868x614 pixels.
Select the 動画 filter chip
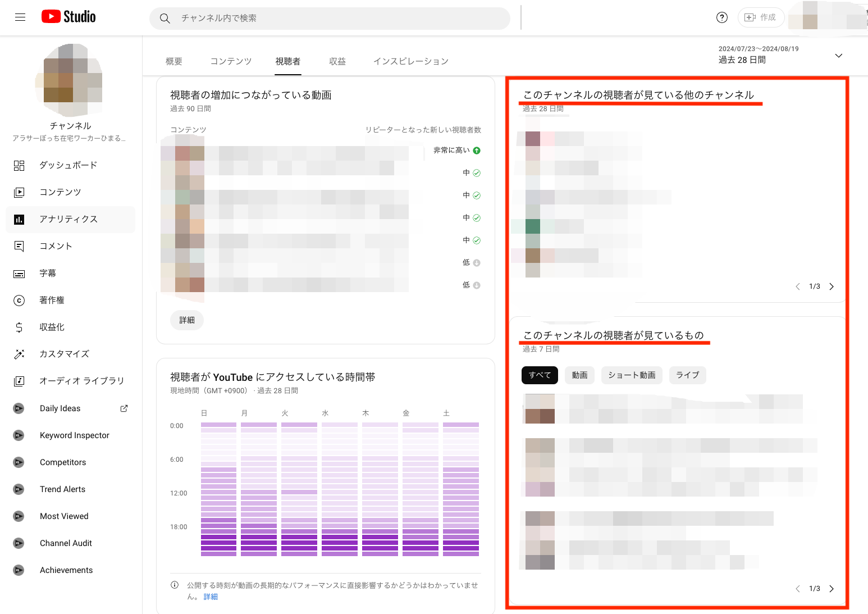[x=580, y=375]
